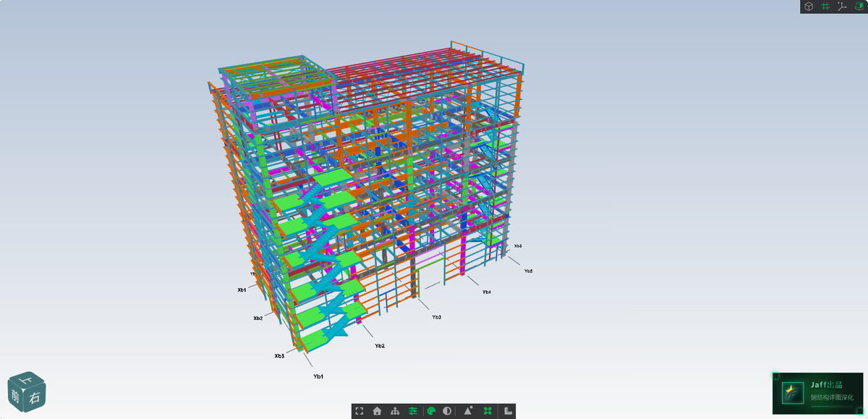Image resolution: width=868 pixels, height=419 pixels.
Task: Click the Yb3 grid label
Action: coord(437,317)
